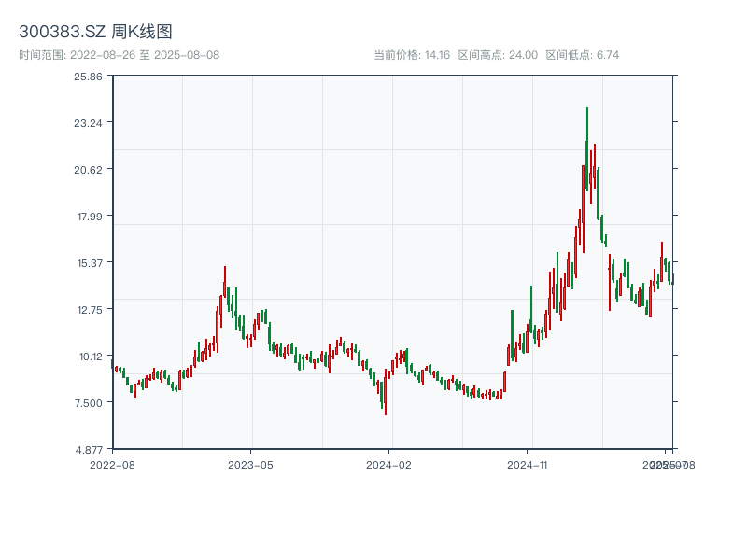Viewport: 747px width, 560px height.
Task: Click the 2024-11 x-axis label
Action: [527, 465]
